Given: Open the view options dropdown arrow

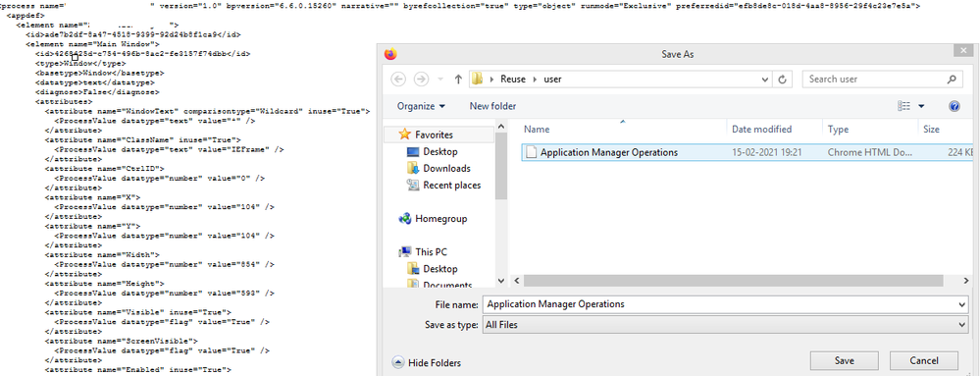Looking at the screenshot, I should point(921,106).
